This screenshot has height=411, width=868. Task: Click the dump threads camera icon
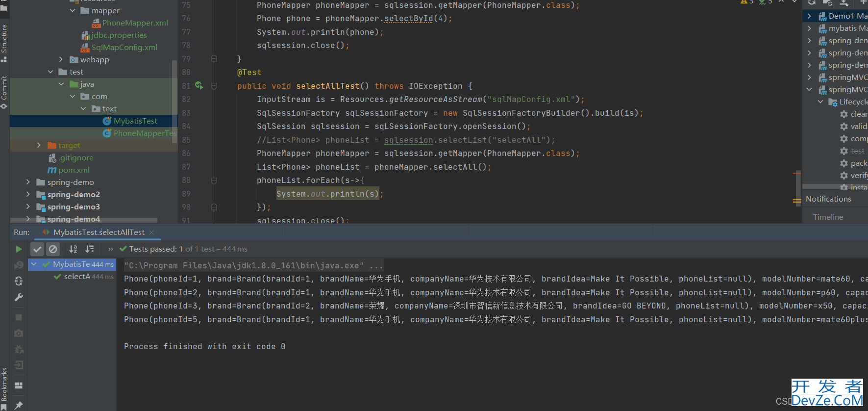pyautogui.click(x=19, y=333)
